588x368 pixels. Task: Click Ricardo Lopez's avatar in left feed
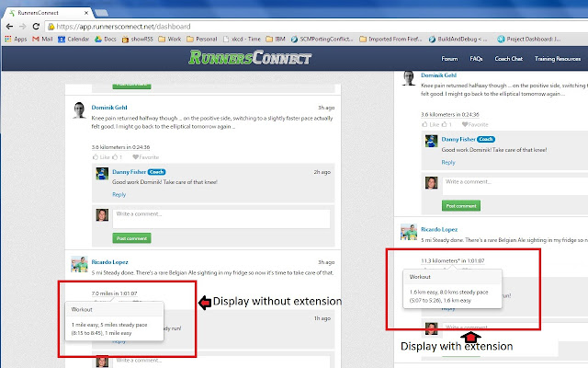pyautogui.click(x=79, y=264)
